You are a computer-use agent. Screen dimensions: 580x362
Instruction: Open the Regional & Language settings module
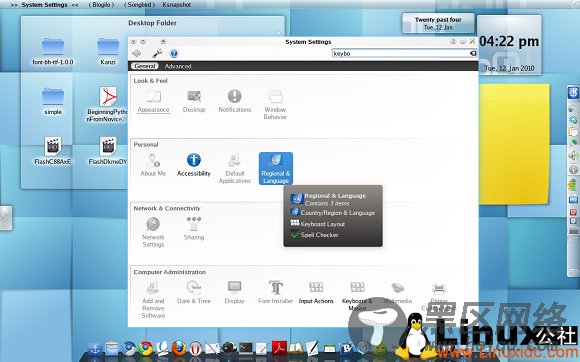(276, 169)
